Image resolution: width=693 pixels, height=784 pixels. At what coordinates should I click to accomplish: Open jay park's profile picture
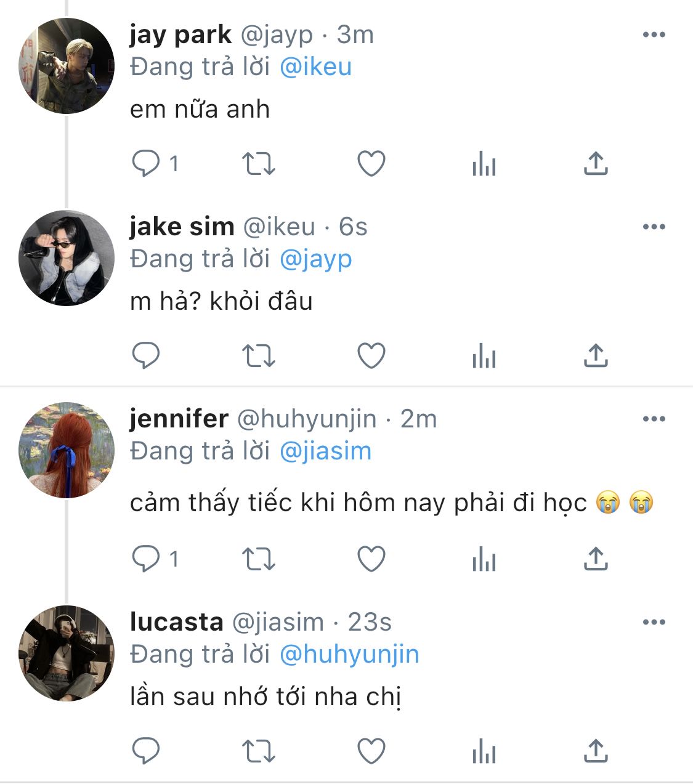pos(67,66)
